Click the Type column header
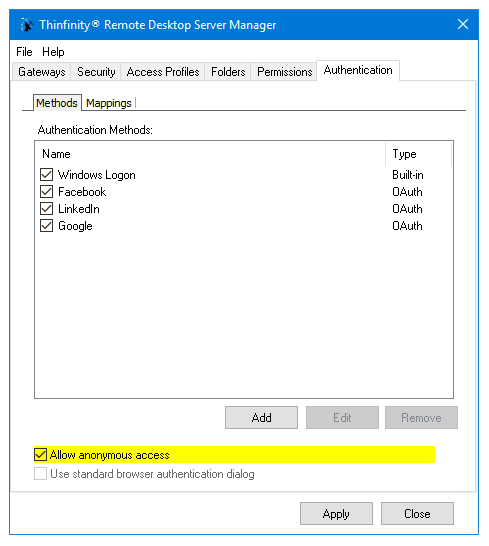 pyautogui.click(x=419, y=154)
